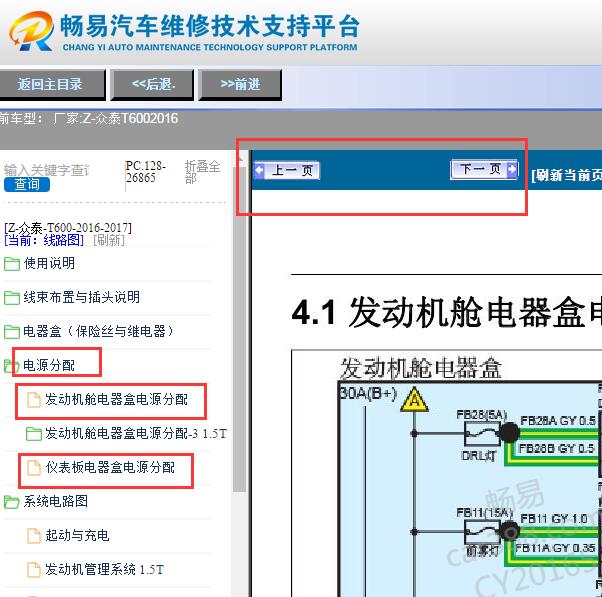Screen dimensions: 602x597
Task: Click the blue 查询 search button
Action: [27, 185]
